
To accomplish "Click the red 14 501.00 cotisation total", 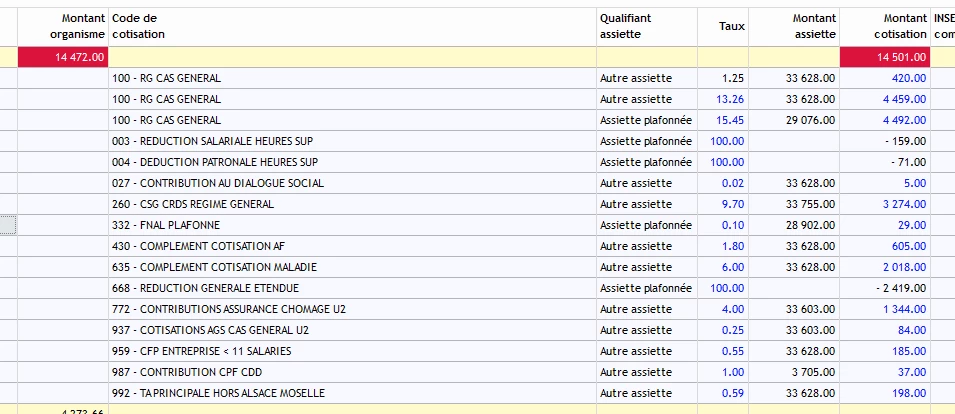I will pyautogui.click(x=886, y=57).
